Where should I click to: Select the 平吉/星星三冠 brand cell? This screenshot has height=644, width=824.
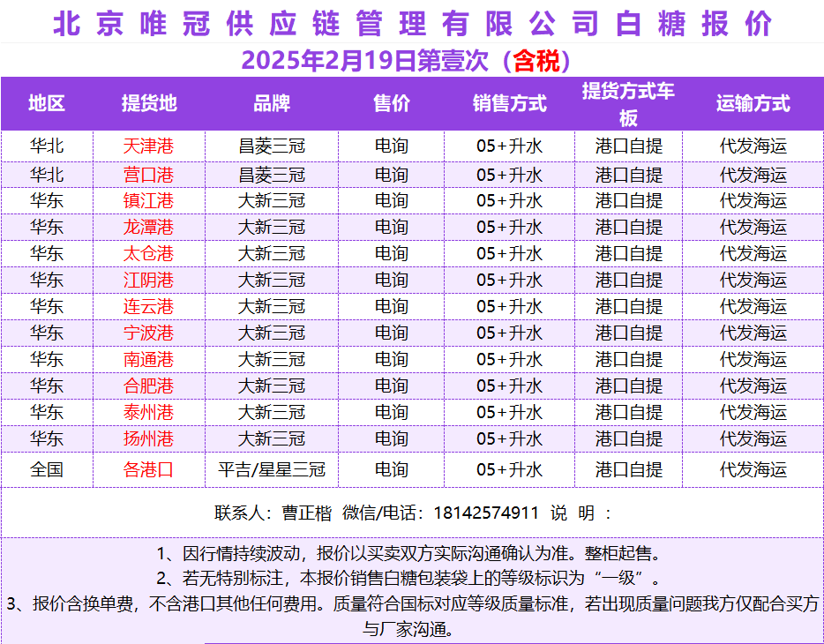click(272, 469)
